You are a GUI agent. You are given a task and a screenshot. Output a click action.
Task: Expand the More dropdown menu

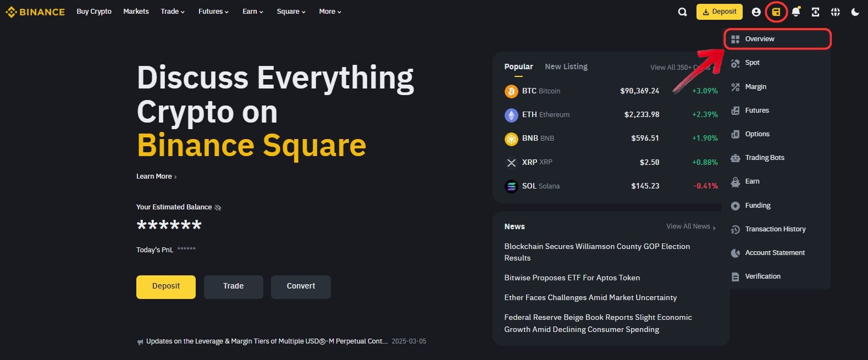coord(330,12)
